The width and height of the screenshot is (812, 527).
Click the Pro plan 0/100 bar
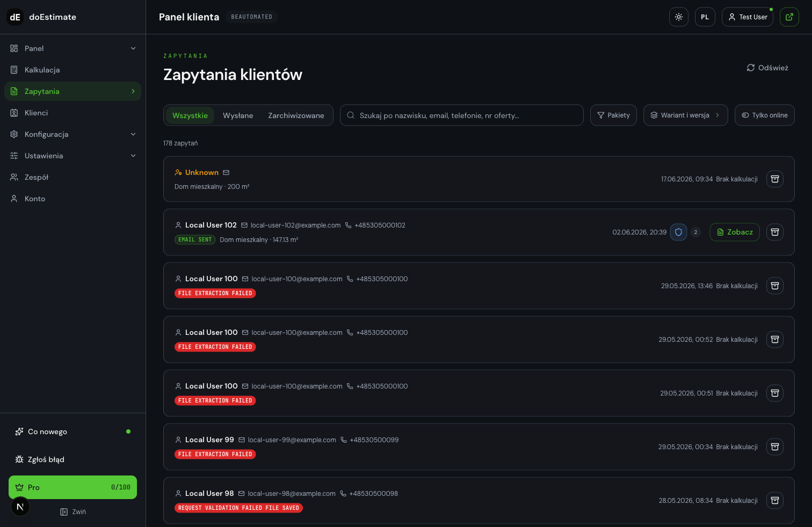[x=73, y=487]
